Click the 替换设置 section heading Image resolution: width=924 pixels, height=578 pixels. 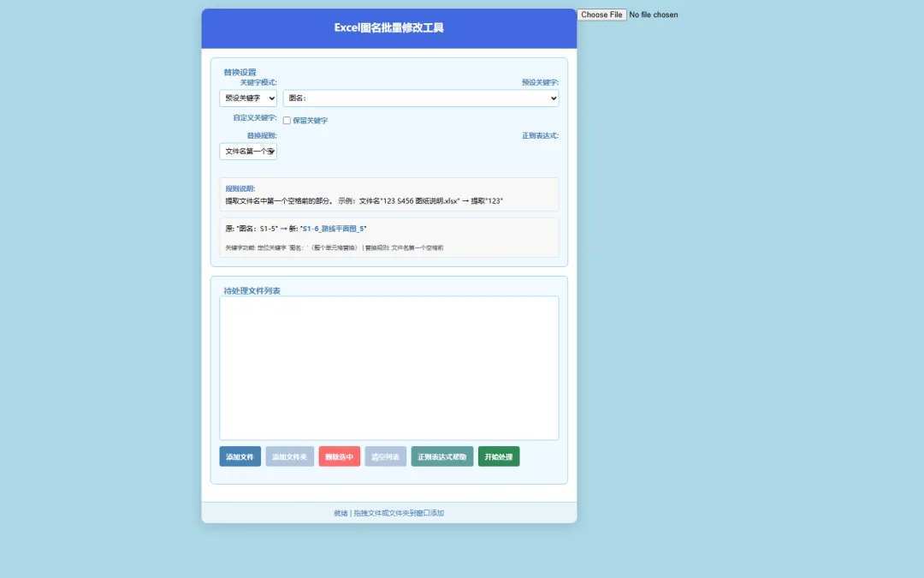pos(240,72)
